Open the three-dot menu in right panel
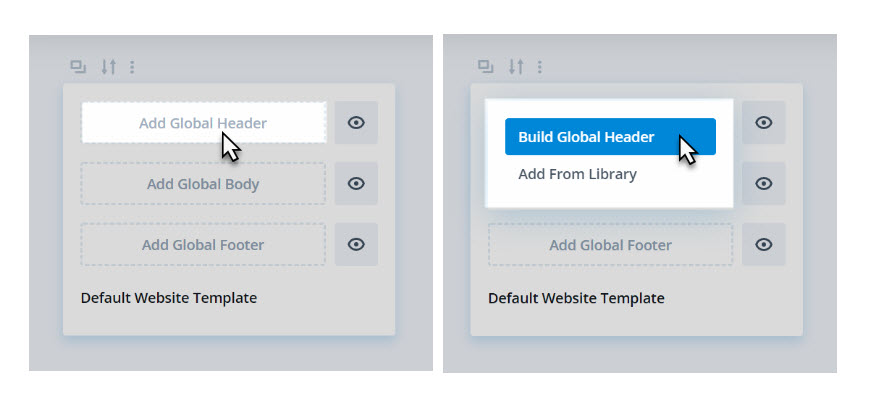The width and height of the screenshot is (880, 406). (539, 67)
